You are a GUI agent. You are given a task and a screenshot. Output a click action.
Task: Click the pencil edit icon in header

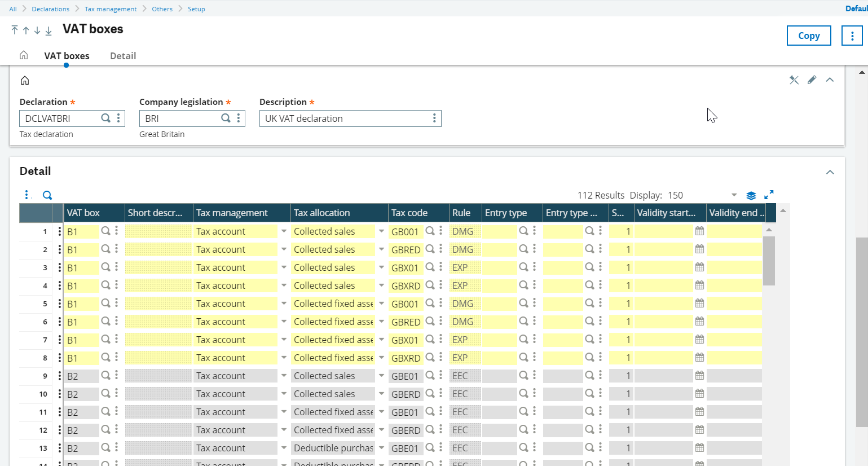tap(812, 80)
